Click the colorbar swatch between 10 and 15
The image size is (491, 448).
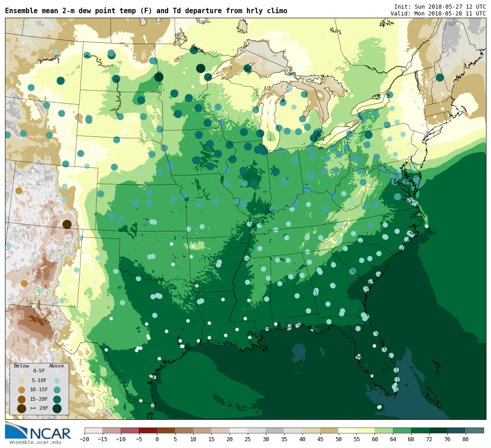(x=202, y=430)
